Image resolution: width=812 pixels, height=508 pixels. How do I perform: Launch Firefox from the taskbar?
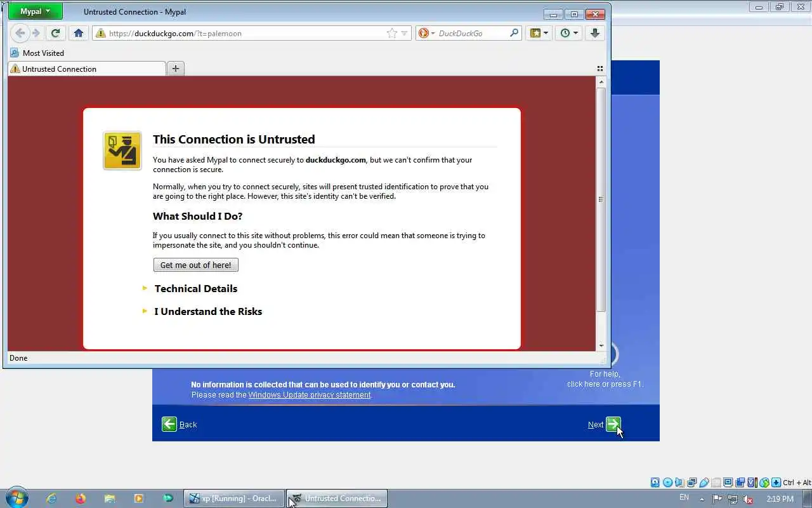tap(80, 498)
